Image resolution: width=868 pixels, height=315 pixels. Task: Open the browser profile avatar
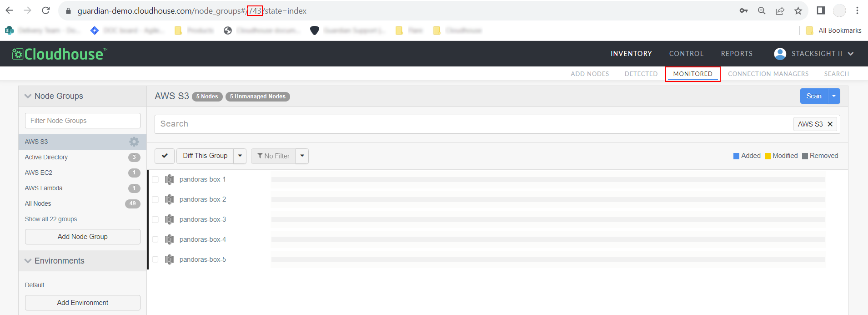(839, 10)
